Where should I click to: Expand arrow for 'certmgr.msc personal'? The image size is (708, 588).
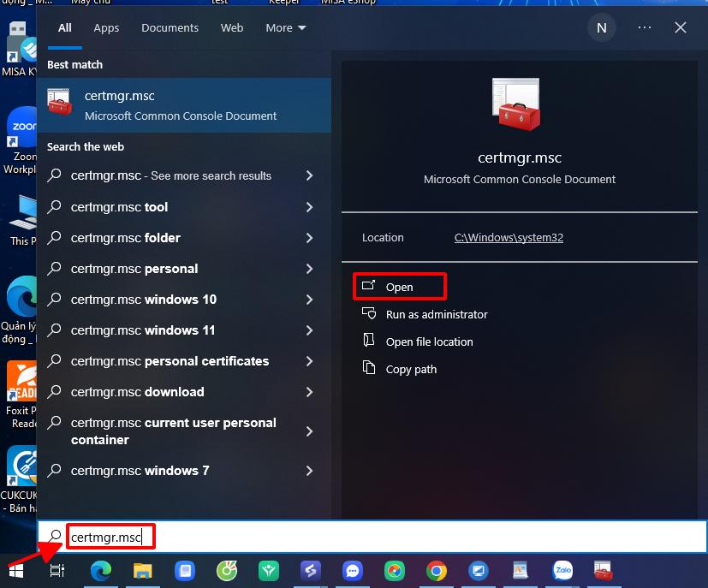[309, 269]
